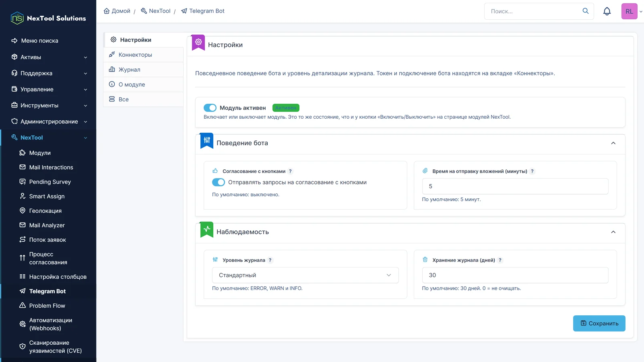Click help icon for Хранение журнала
The width and height of the screenshot is (644, 362).
500,260
